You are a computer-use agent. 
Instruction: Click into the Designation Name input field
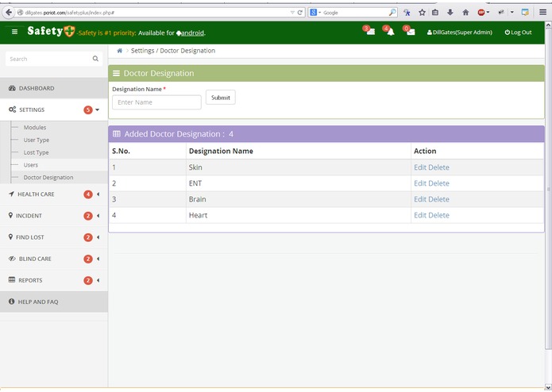pyautogui.click(x=156, y=102)
